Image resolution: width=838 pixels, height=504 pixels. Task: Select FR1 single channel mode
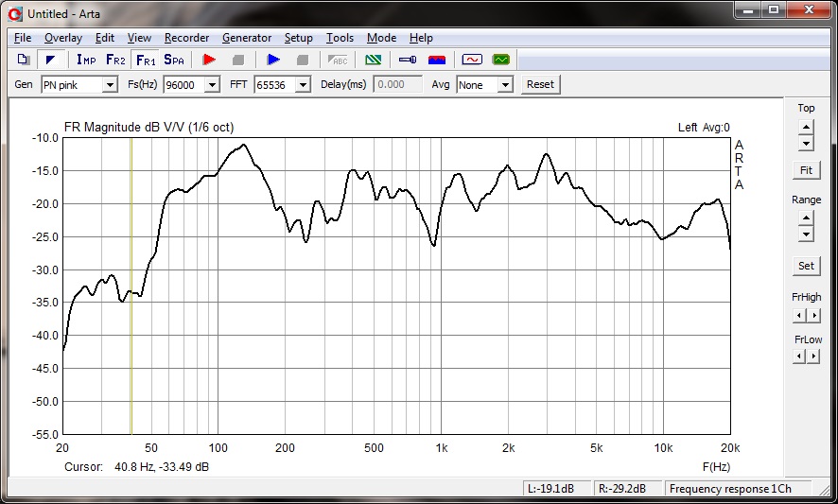click(146, 60)
